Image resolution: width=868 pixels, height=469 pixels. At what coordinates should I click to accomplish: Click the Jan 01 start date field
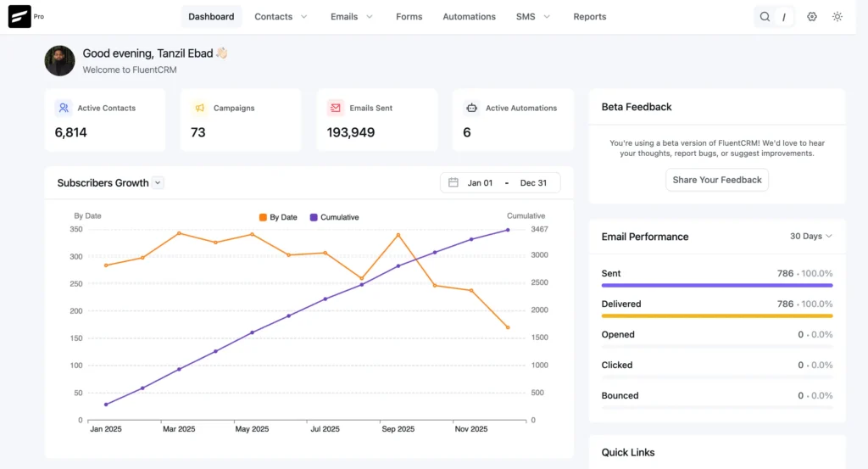pyautogui.click(x=480, y=182)
